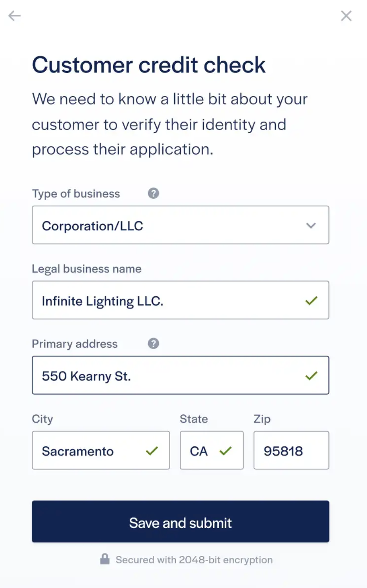Click the padlock encryption icon
Image resolution: width=367 pixels, height=588 pixels.
coord(105,559)
